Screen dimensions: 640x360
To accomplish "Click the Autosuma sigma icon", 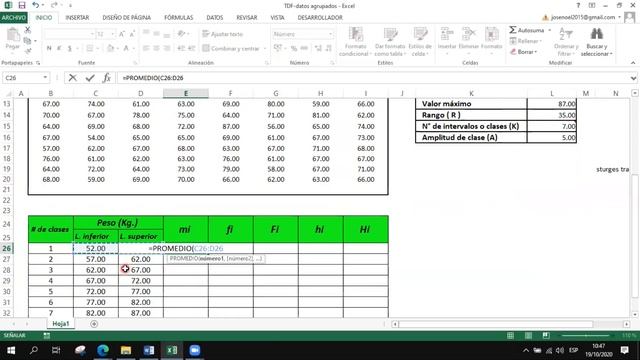I will 513,30.
